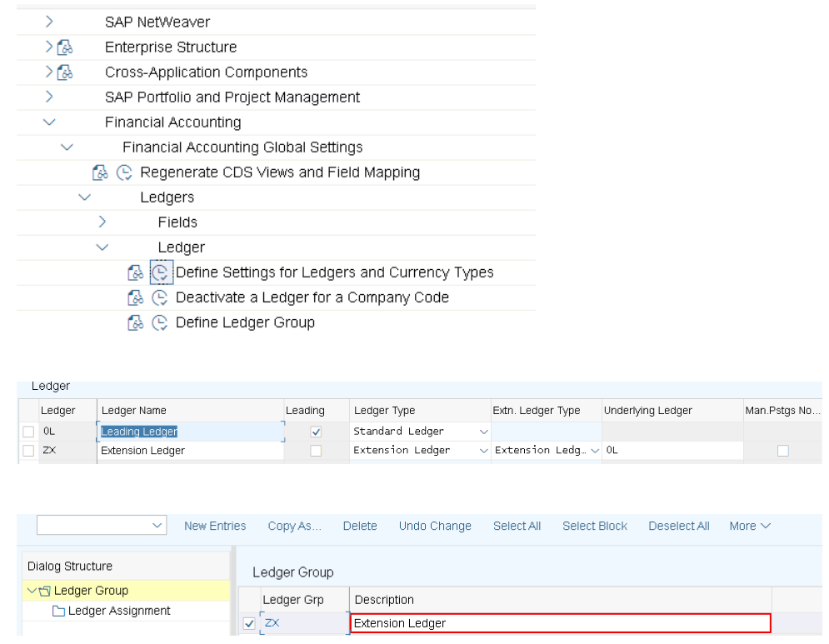Open the More menu in toolbar
The width and height of the screenshot is (829, 644).
[x=750, y=526]
